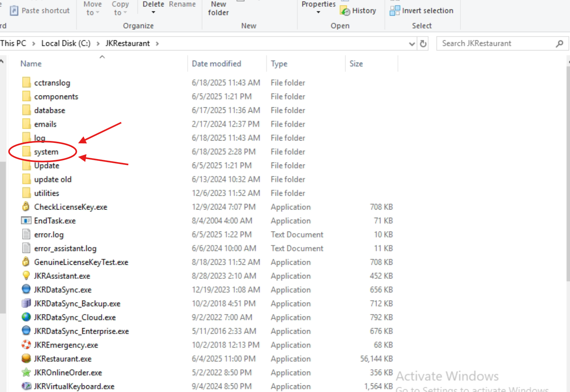Viewport: 570px width, 392px height.
Task: Click the CheckLicenseKey.exe lock icon
Action: coord(26,206)
